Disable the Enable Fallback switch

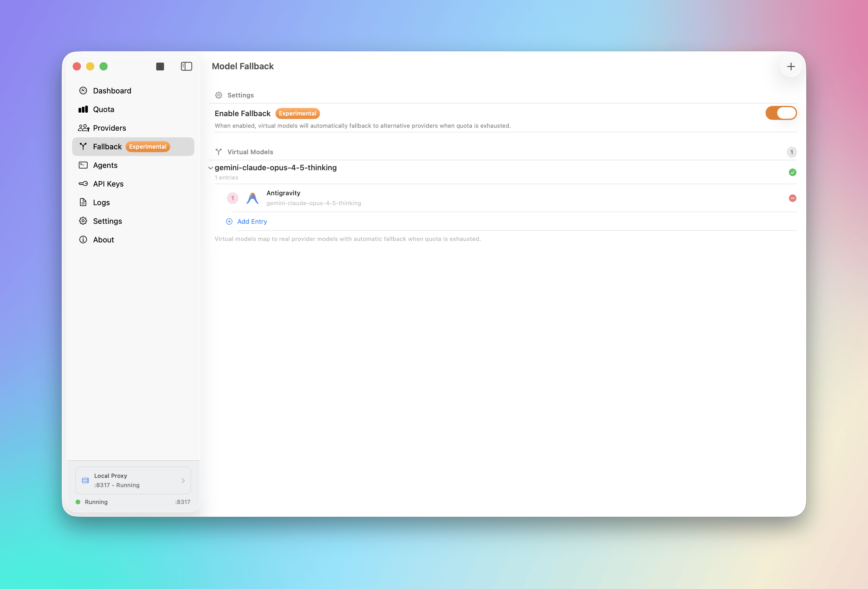(781, 113)
